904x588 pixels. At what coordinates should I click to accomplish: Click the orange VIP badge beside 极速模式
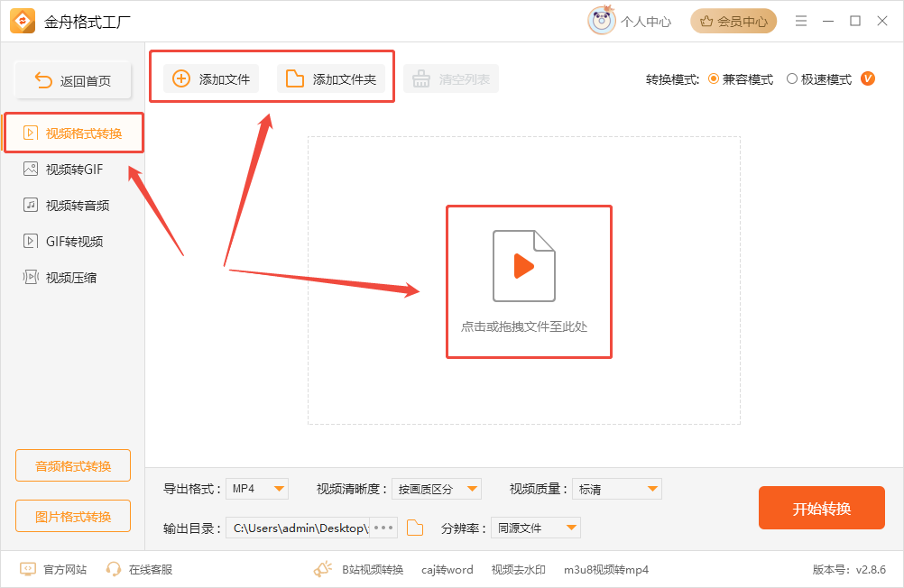coord(868,78)
